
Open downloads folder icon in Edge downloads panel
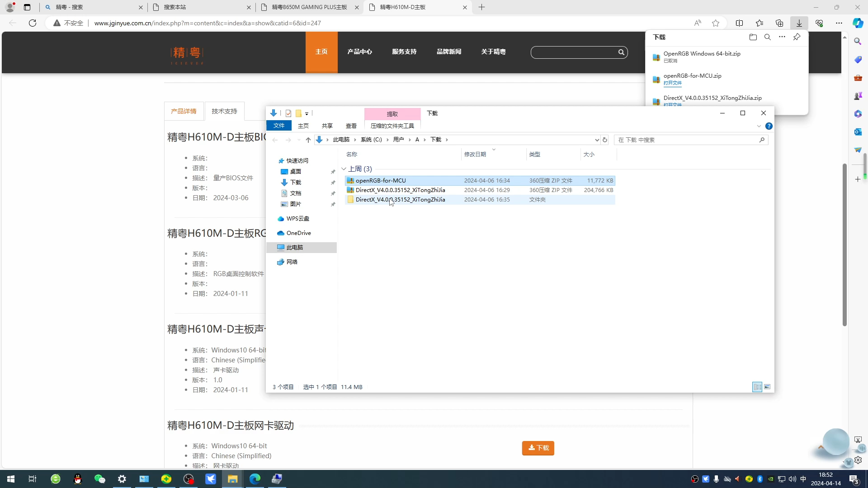(x=753, y=37)
